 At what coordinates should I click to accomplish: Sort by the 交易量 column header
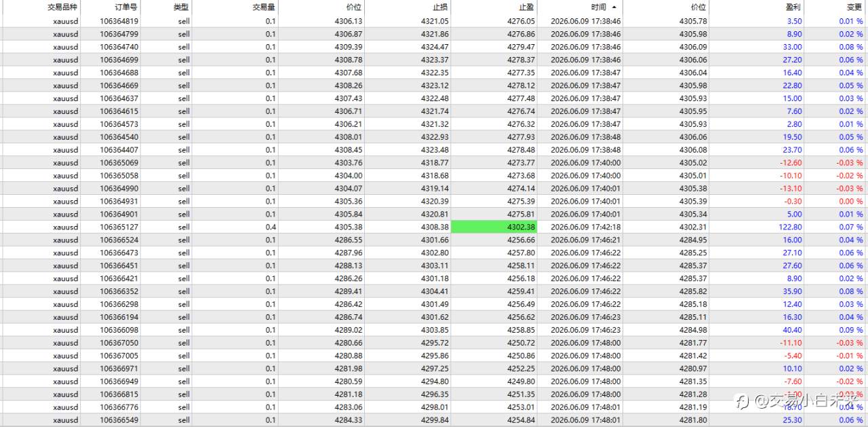click(x=264, y=7)
